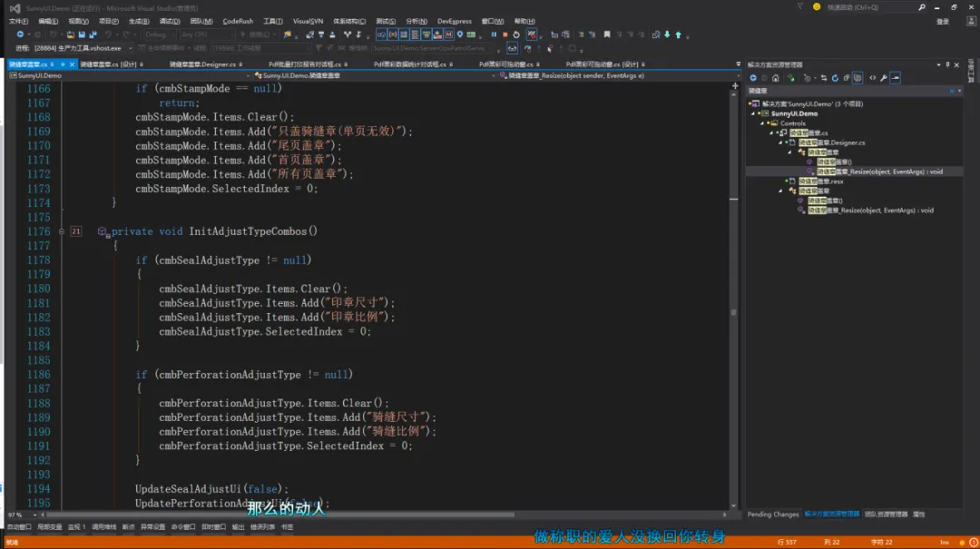Click the glasses icon in the debug toolbar
Viewport: 980px width, 549px height.
click(x=512, y=48)
